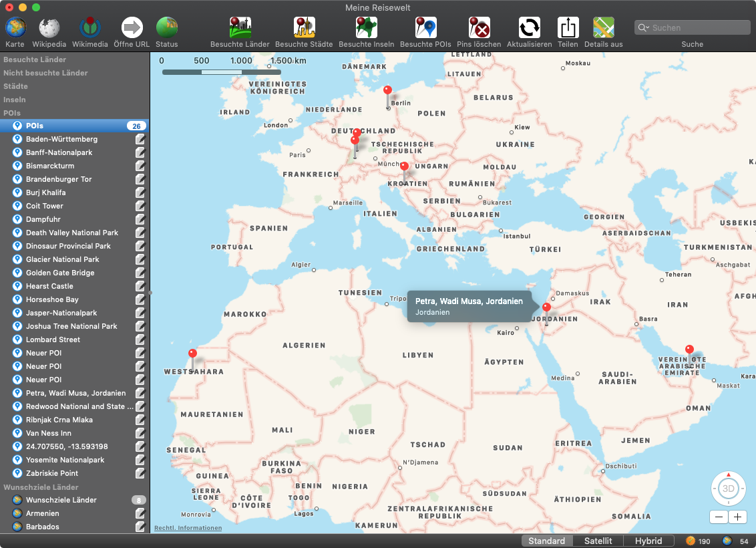The height and width of the screenshot is (548, 756).
Task: Click the zoom out minus button
Action: 719,517
